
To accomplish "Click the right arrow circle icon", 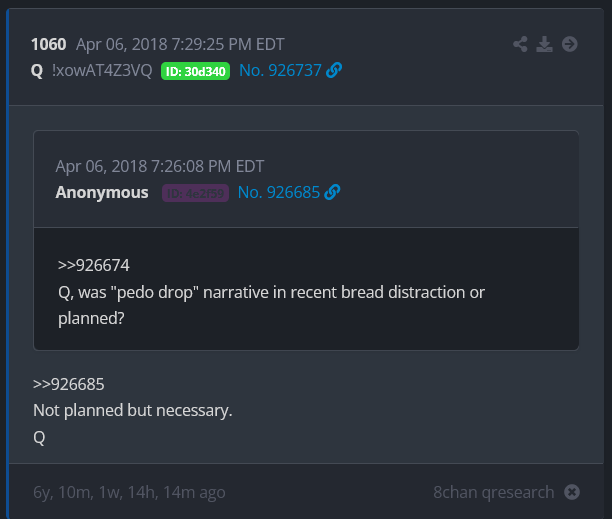I will pos(570,44).
